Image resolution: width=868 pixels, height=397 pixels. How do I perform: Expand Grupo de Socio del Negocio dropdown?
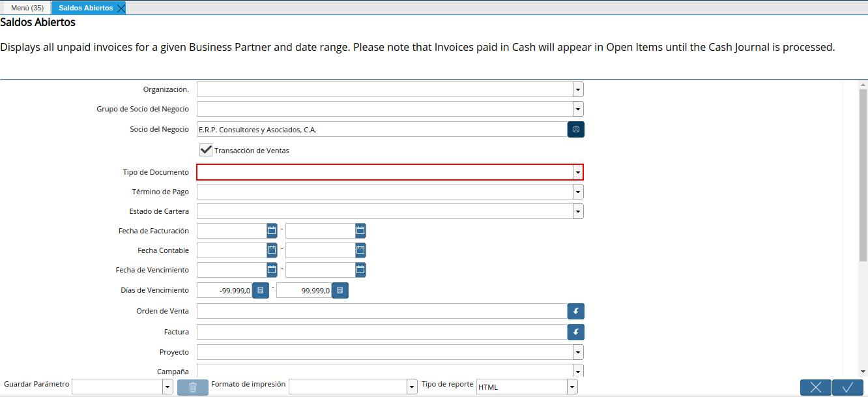tap(578, 109)
